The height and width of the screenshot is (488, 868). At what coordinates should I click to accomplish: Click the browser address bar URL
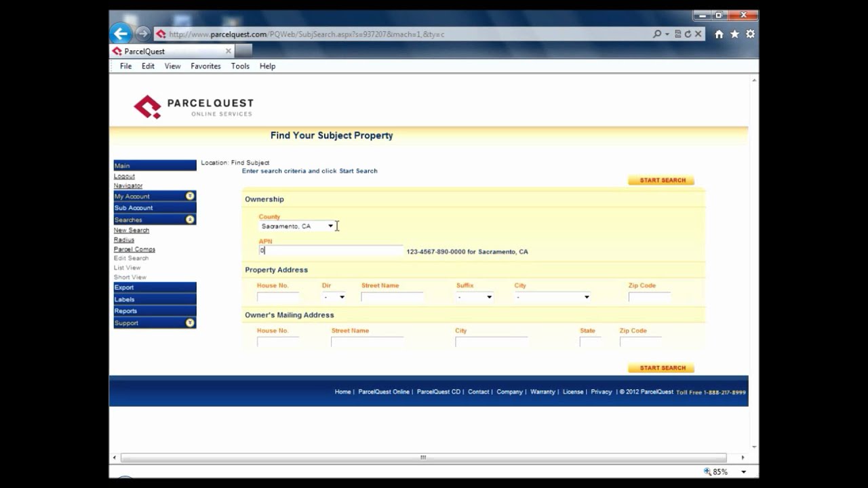click(x=307, y=34)
